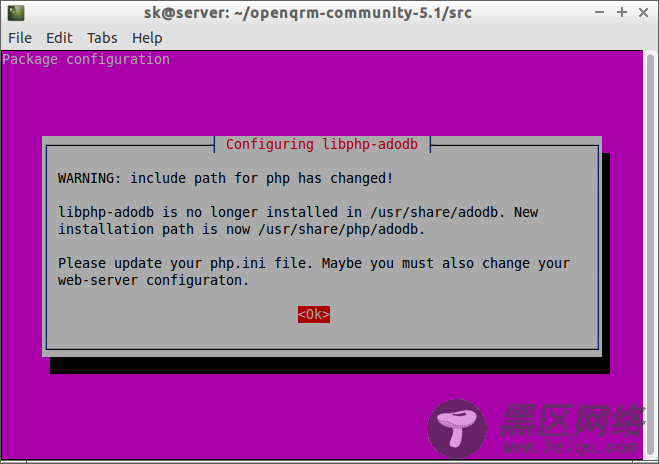Click the terminal icon in title bar
Viewport: 659px width, 464px height.
pyautogui.click(x=16, y=13)
